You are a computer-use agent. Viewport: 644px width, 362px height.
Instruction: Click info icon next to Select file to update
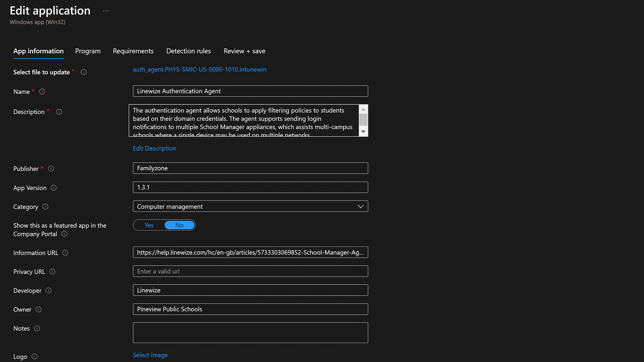coord(84,72)
